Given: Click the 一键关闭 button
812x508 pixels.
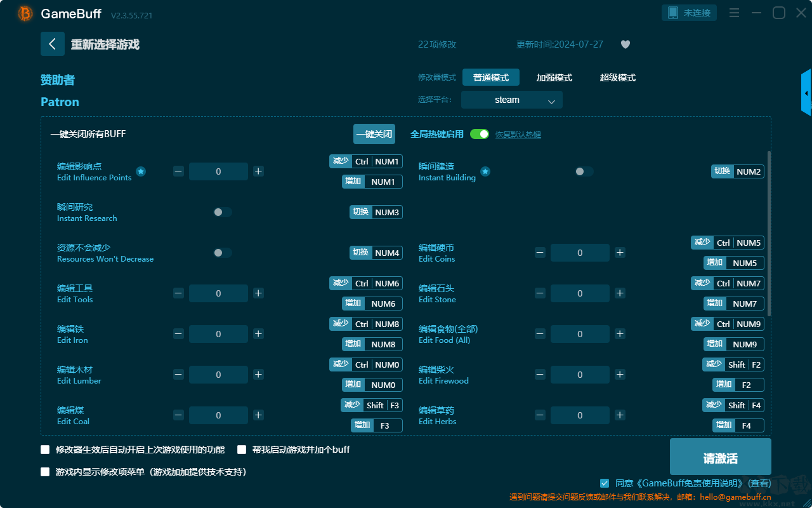Looking at the screenshot, I should pos(374,134).
